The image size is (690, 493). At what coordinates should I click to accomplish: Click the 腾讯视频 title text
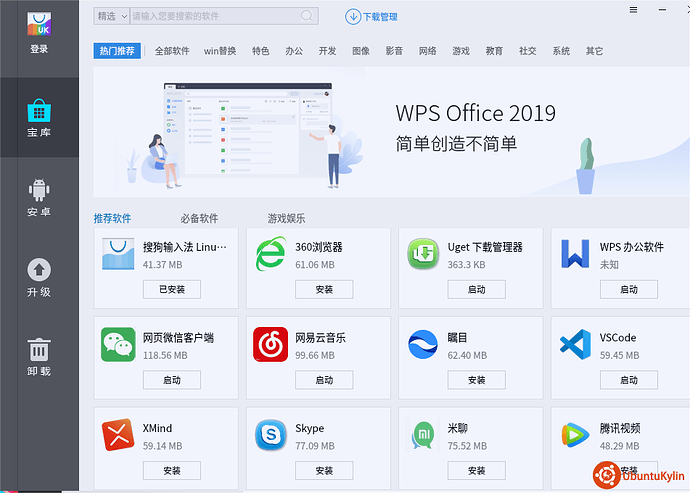pos(620,428)
